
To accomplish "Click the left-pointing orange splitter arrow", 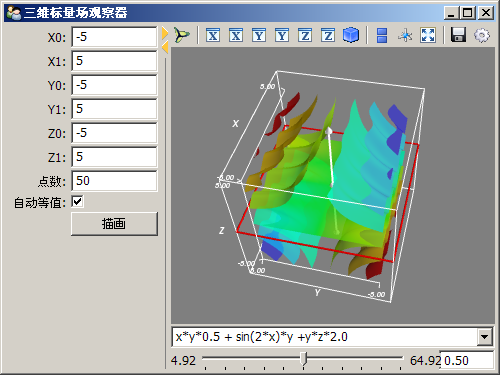I will point(165,47).
